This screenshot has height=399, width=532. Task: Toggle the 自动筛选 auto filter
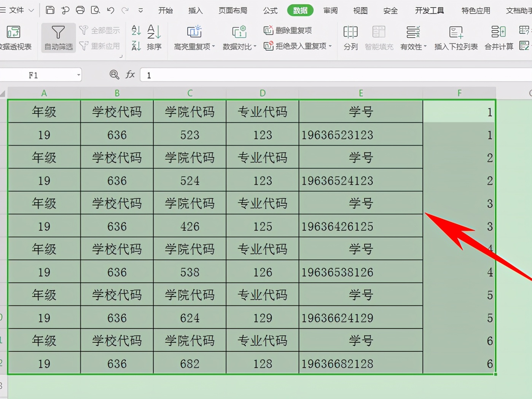tap(58, 38)
